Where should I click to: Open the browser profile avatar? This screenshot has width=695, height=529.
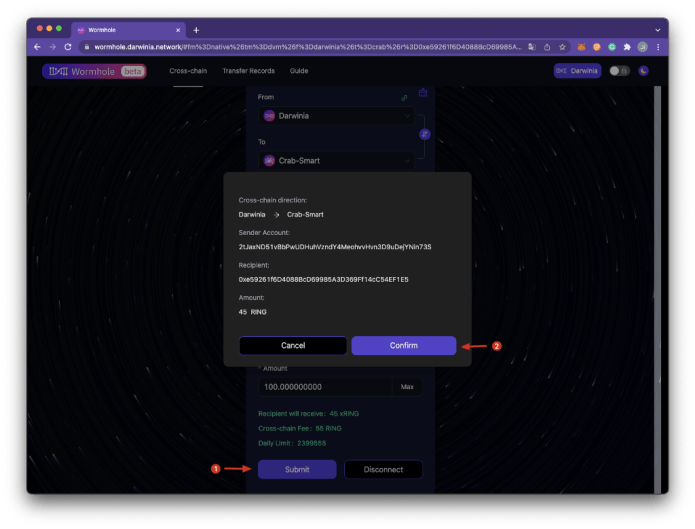(x=642, y=47)
